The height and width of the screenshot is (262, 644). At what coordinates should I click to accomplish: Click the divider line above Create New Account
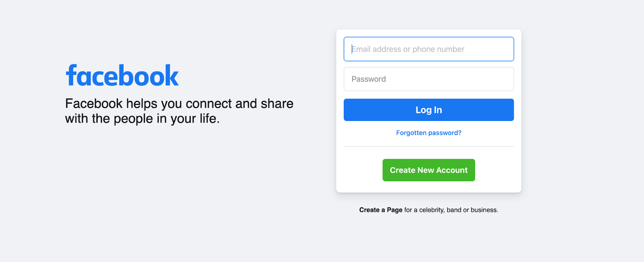point(428,146)
